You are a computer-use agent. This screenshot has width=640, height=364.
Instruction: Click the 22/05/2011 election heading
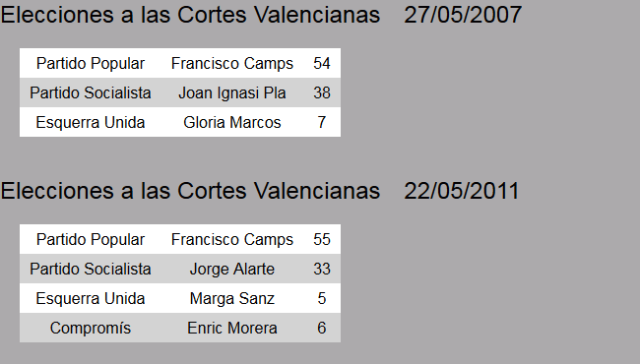(x=260, y=191)
